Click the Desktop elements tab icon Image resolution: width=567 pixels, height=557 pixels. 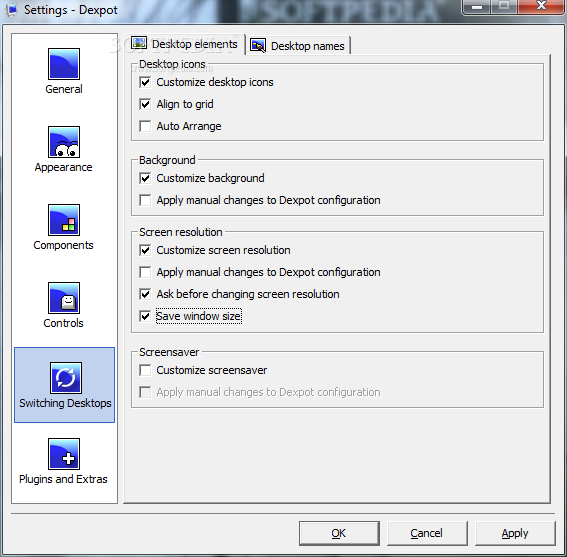pos(139,43)
